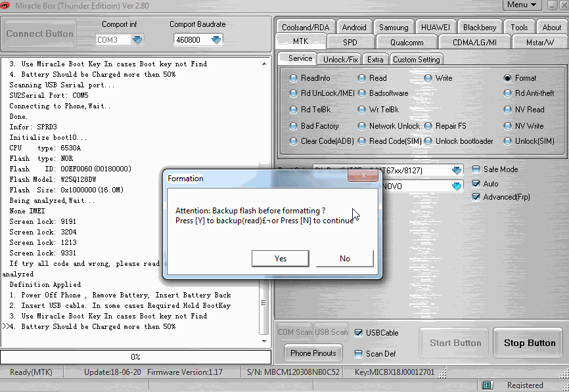
Task: Click Yes to backup flash
Action: tap(281, 259)
